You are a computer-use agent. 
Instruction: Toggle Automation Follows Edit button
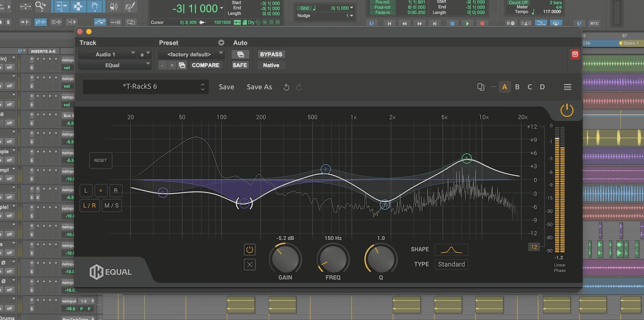[x=100, y=22]
